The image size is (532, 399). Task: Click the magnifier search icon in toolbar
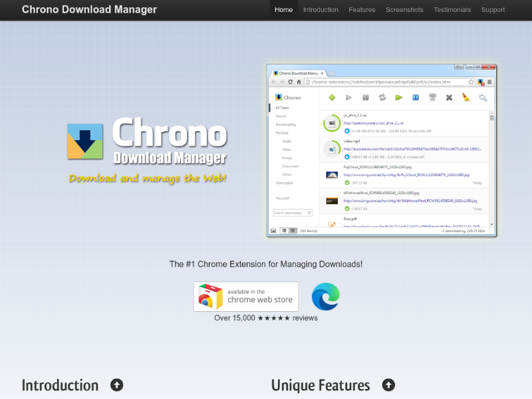point(483,98)
